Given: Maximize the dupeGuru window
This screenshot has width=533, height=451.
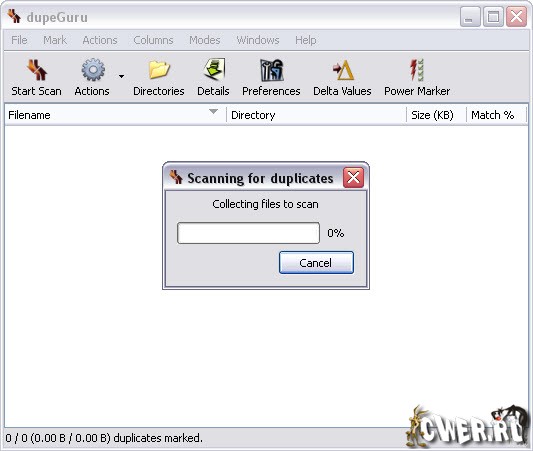Looking at the screenshot, I should 493,16.
